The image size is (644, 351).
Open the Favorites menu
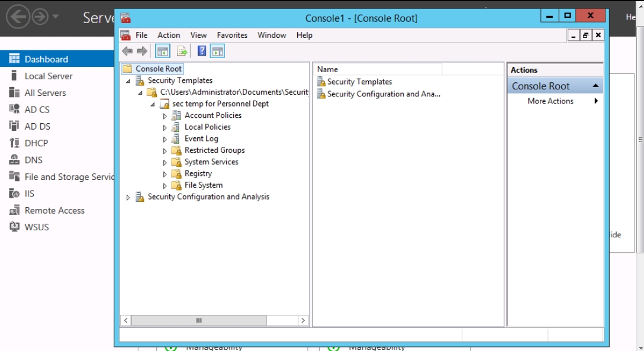(x=232, y=36)
